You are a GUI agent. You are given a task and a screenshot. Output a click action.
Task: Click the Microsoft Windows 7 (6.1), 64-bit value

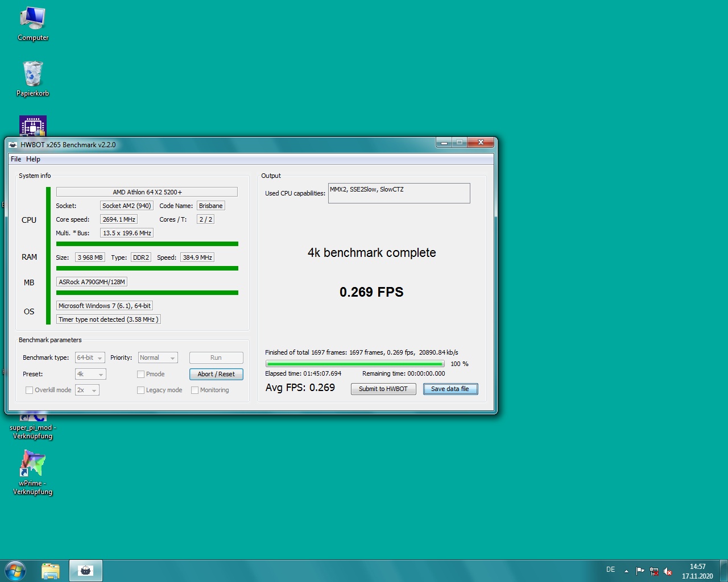coord(105,306)
